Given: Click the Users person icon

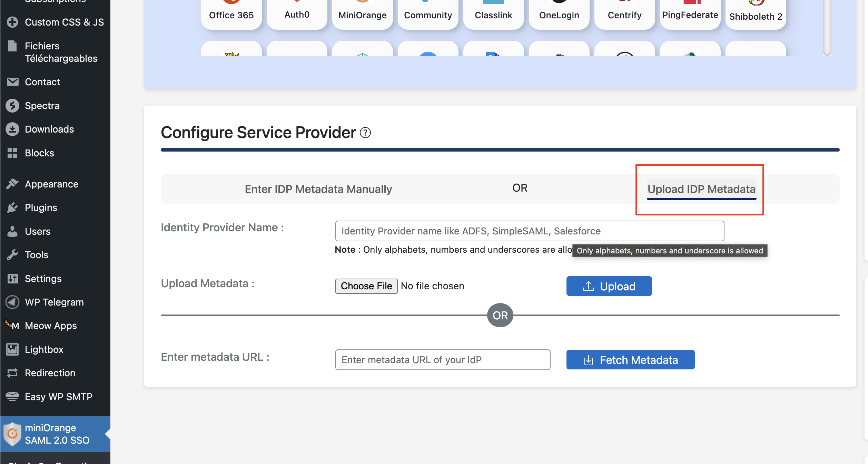Looking at the screenshot, I should 12,231.
